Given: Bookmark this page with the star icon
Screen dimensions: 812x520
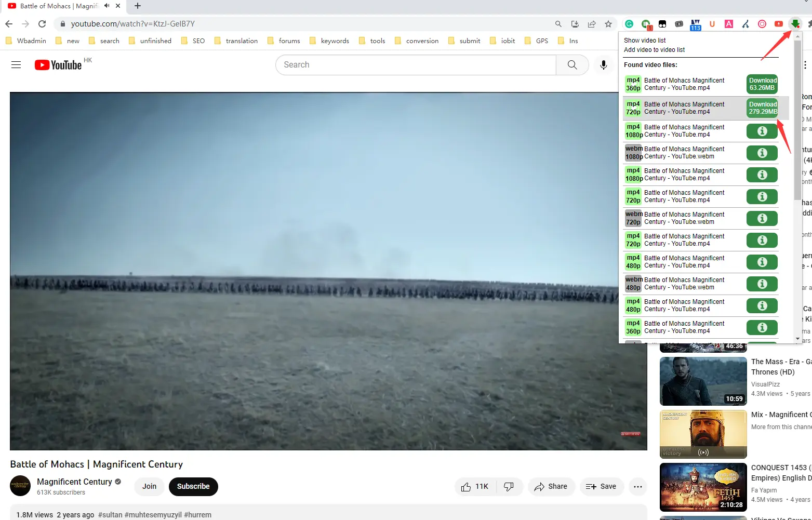Looking at the screenshot, I should (608, 24).
